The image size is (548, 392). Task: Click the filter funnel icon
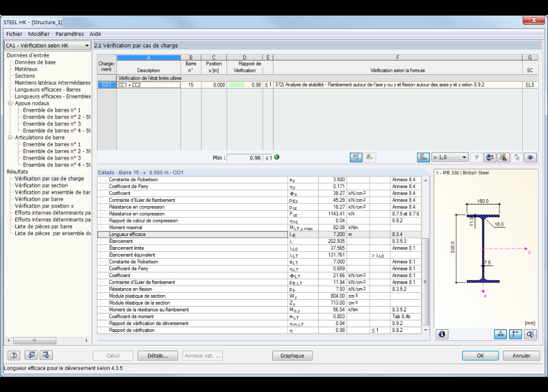[x=476, y=158]
